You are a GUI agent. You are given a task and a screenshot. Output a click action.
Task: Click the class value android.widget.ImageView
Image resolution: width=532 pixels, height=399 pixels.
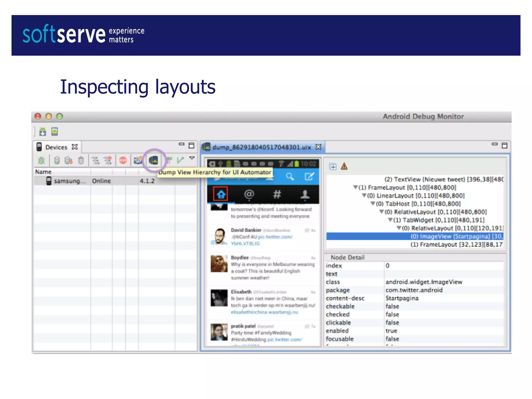(x=424, y=282)
